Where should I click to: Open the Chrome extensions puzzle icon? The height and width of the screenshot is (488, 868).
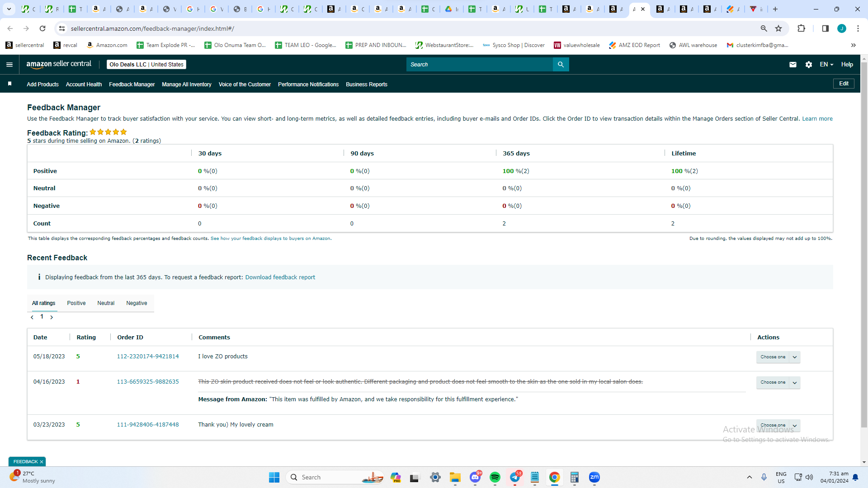801,28
